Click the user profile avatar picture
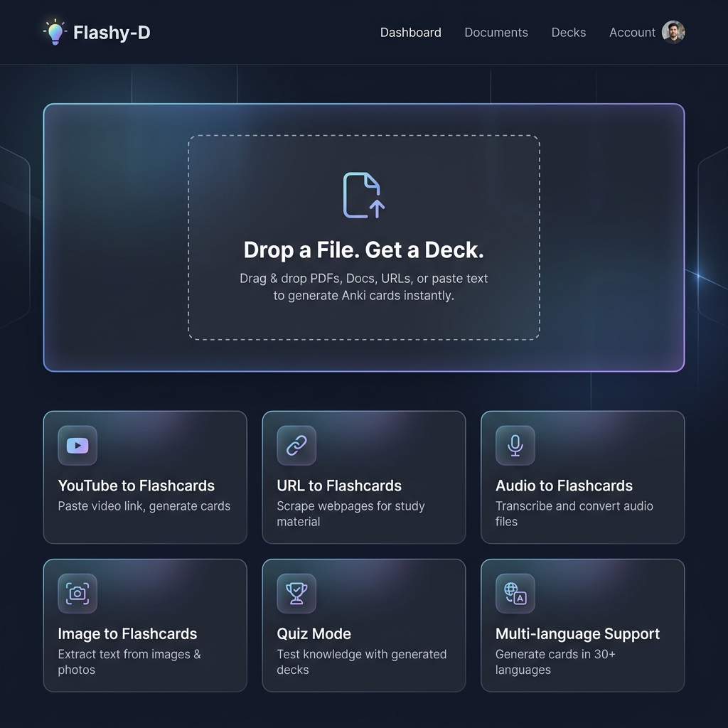The height and width of the screenshot is (728, 728). pos(673,32)
